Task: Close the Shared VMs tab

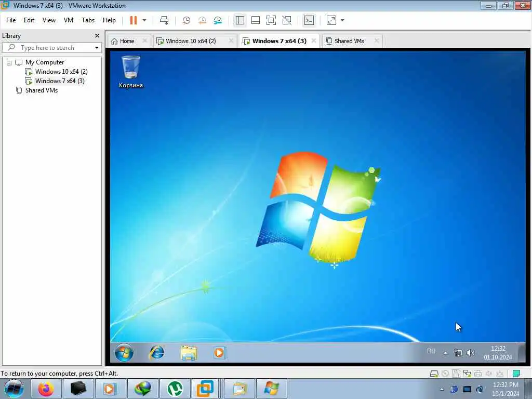Action: click(x=377, y=41)
